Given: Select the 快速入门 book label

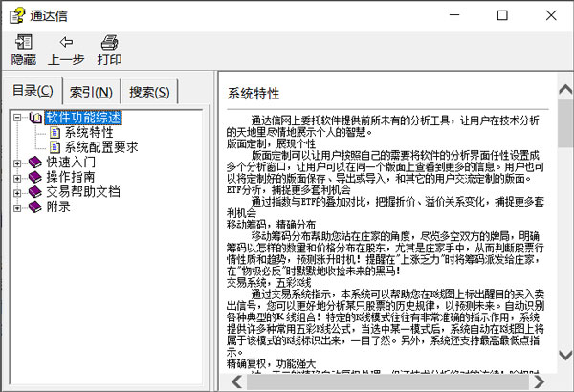Looking at the screenshot, I should (71, 163).
